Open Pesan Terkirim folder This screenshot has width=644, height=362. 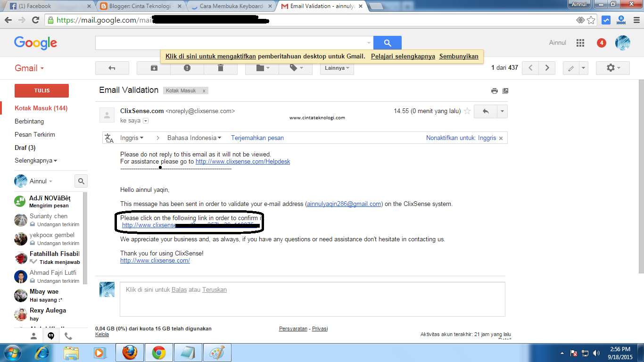[x=35, y=134]
